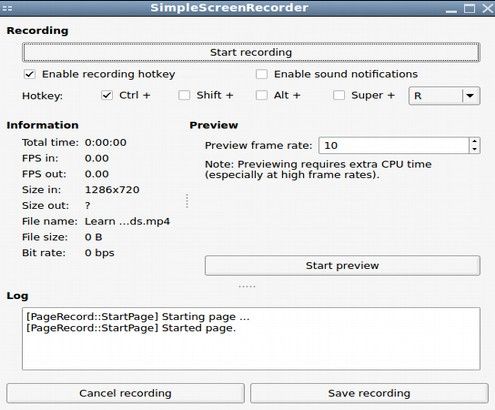
Task: Increase preview frame rate with up arrow
Action: pos(474,142)
